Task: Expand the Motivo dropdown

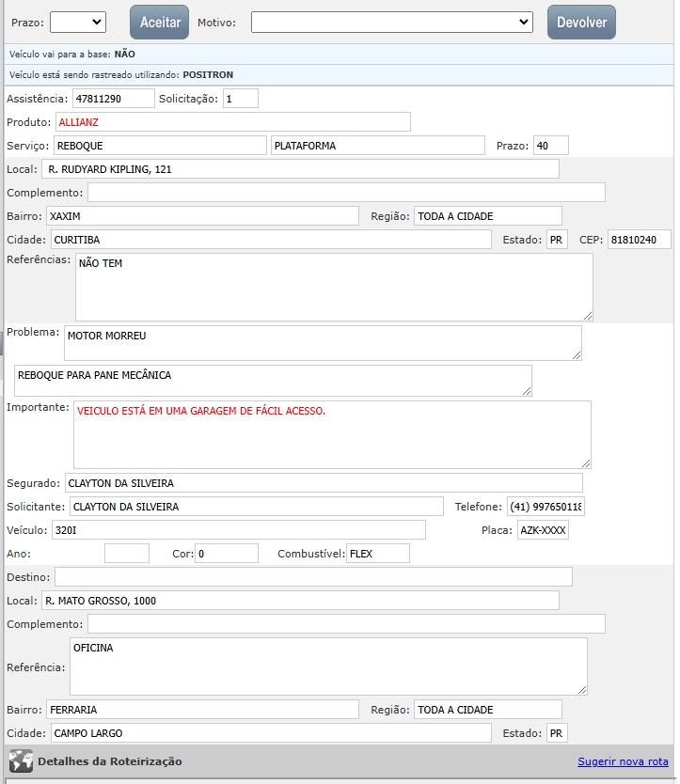Action: (x=391, y=22)
